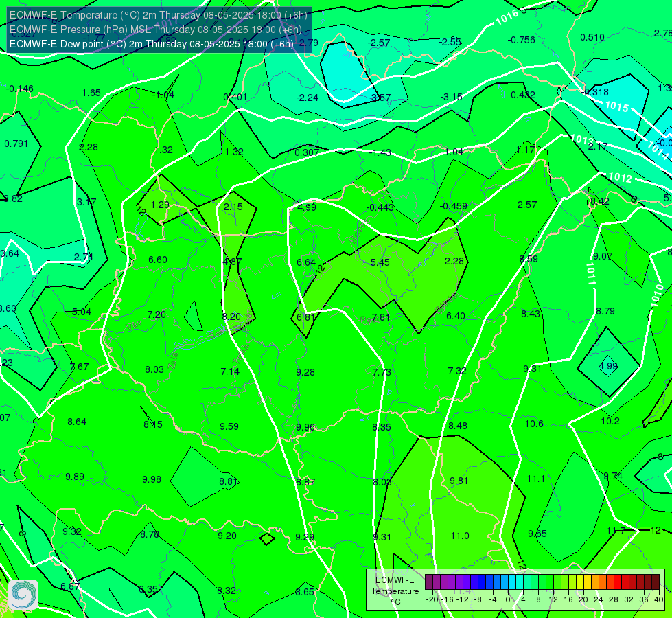Click the 1016 isobar label
This screenshot has height=618, width=672.
point(507,18)
